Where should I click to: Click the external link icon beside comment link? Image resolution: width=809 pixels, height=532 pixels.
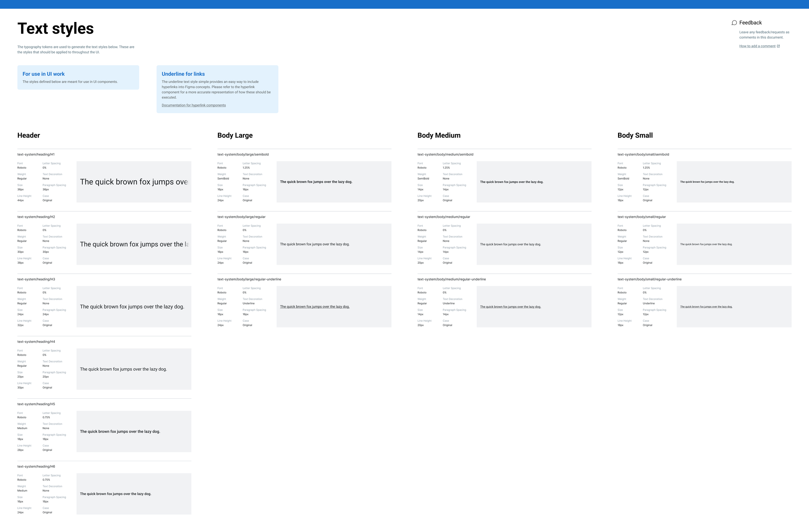point(778,46)
